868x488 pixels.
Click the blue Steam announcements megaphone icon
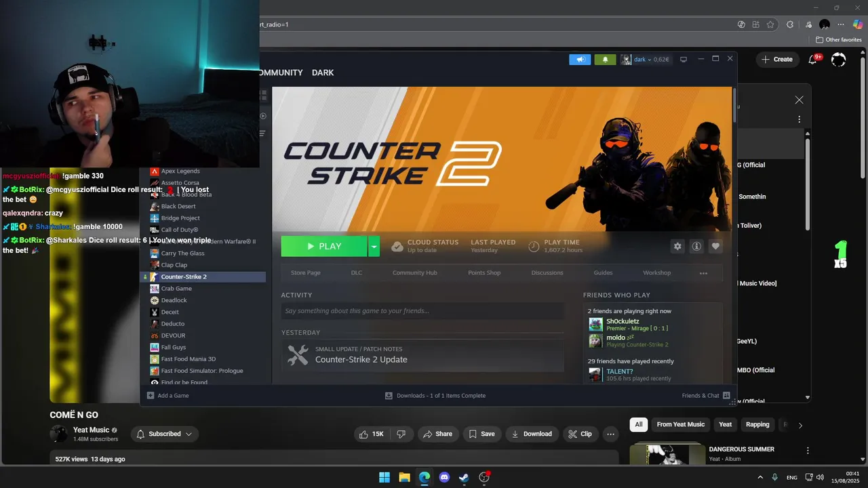click(580, 60)
